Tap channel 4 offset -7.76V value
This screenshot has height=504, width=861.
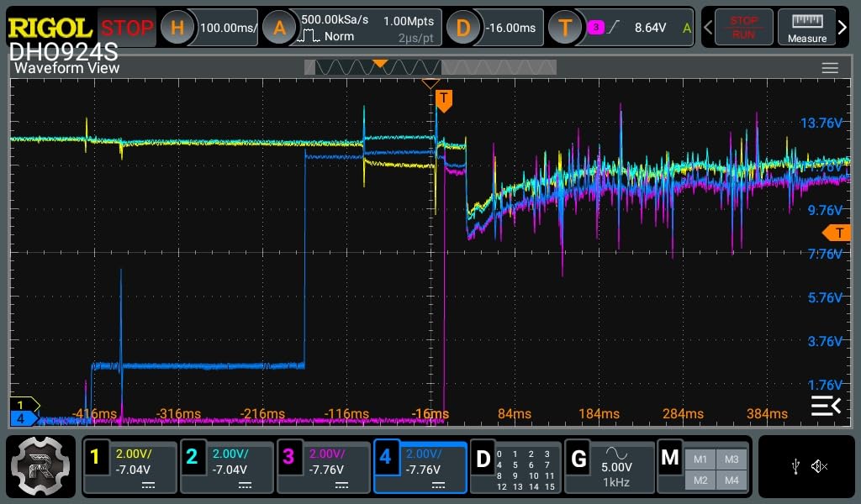click(x=423, y=470)
